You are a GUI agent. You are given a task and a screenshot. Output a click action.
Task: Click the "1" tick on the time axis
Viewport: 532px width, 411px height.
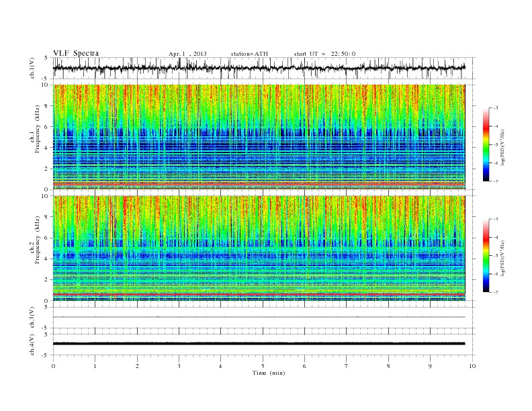point(95,366)
